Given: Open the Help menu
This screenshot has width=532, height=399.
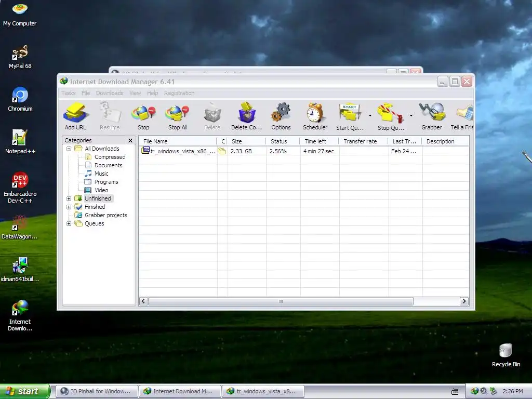Looking at the screenshot, I should [x=152, y=93].
